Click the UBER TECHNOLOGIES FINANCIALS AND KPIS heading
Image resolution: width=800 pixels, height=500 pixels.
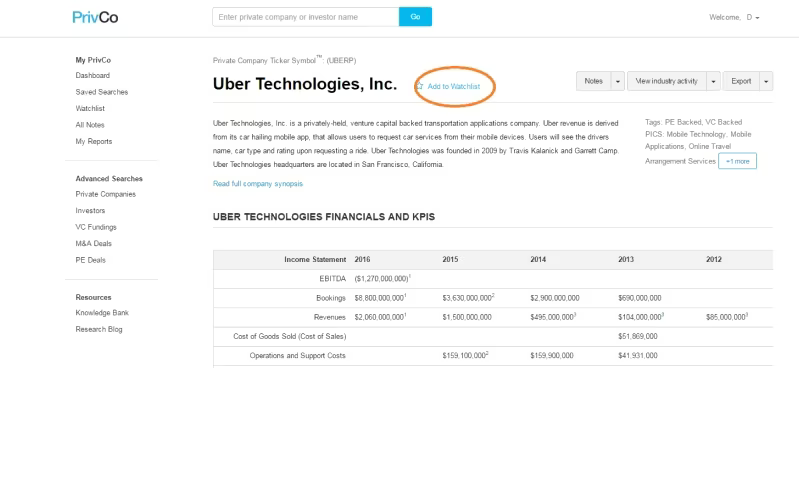(x=324, y=217)
